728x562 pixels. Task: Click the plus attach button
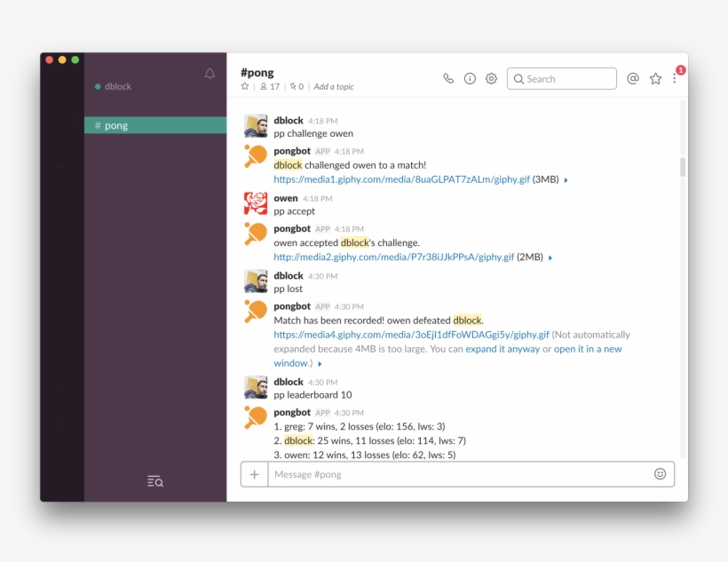click(x=255, y=474)
